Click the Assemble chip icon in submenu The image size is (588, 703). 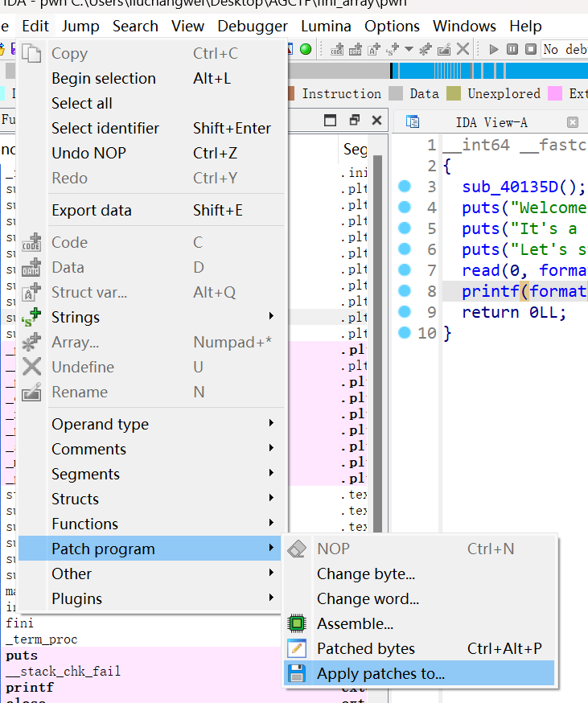tap(298, 623)
